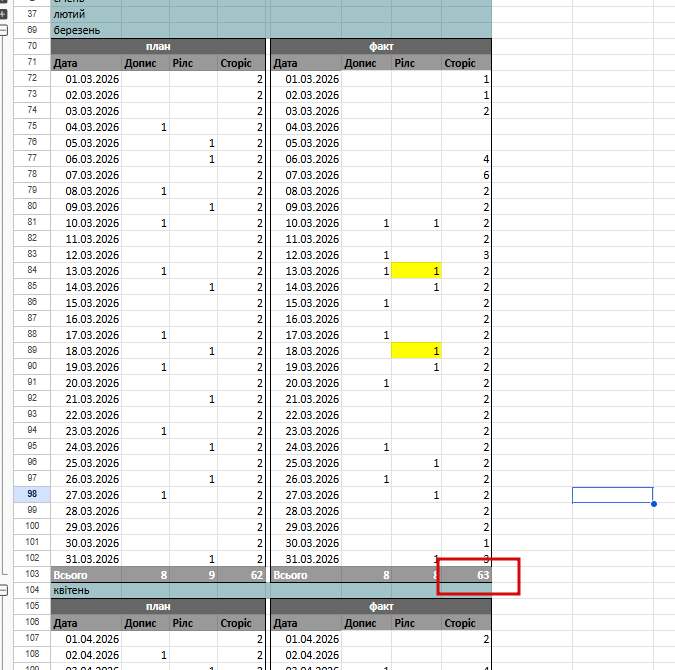Click план date 01.04.2026
Image resolution: width=675 pixels, height=670 pixels.
pyautogui.click(x=86, y=639)
